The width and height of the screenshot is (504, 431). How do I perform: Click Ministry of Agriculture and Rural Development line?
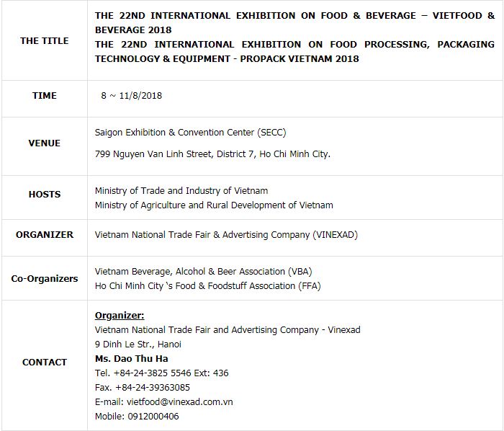(x=214, y=205)
